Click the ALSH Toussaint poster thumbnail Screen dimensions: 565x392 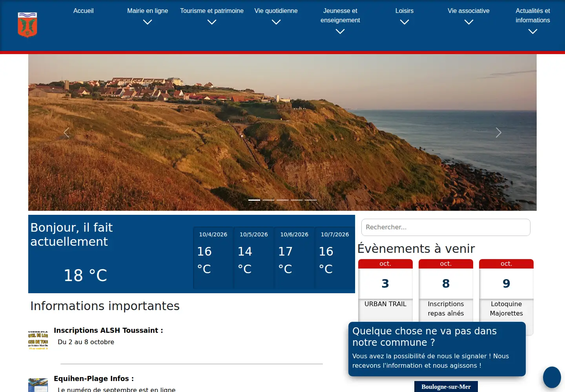coord(38,340)
